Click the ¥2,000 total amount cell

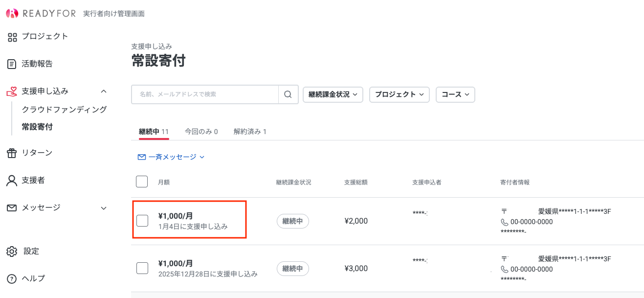point(356,221)
